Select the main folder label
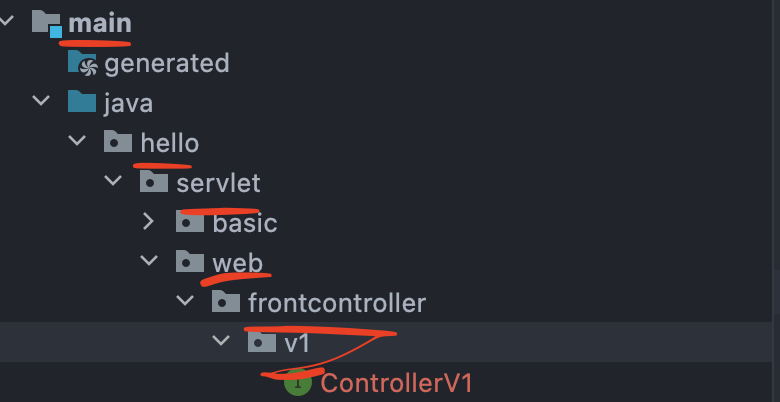The image size is (780, 402). point(100,23)
